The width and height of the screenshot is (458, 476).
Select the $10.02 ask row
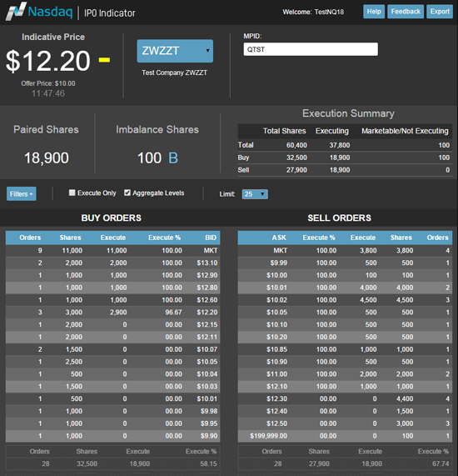point(345,300)
